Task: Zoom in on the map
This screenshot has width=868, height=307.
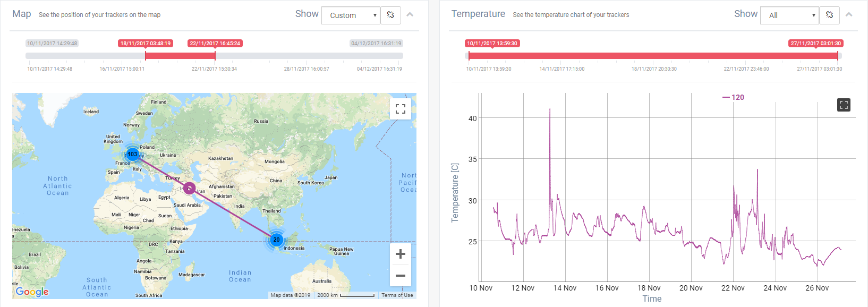Action: pyautogui.click(x=401, y=254)
